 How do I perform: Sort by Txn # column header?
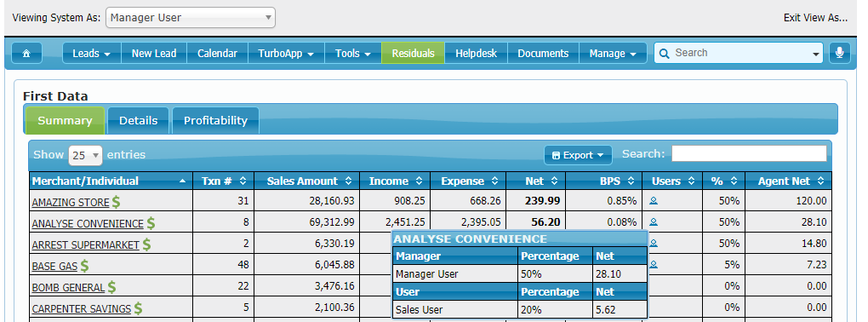click(224, 181)
